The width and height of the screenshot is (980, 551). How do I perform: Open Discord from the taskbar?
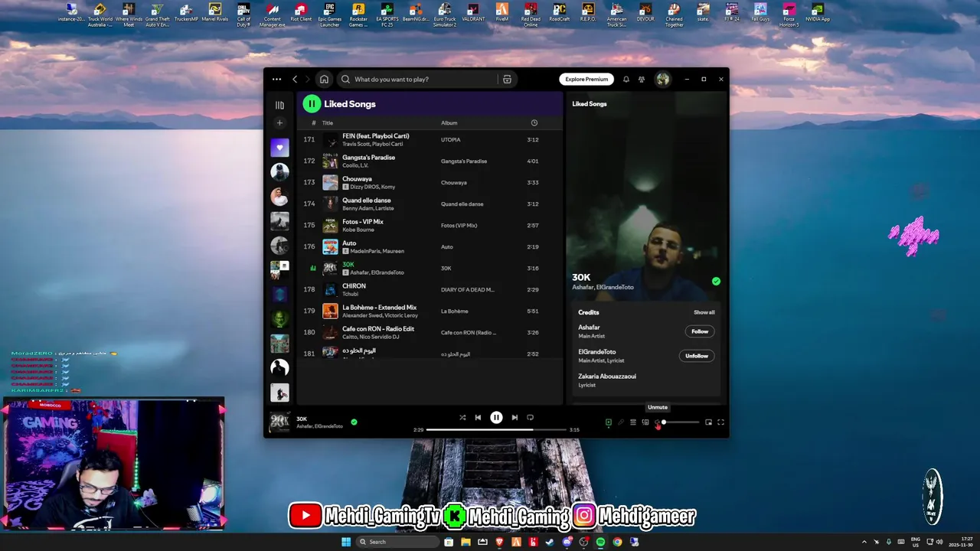coord(567,542)
